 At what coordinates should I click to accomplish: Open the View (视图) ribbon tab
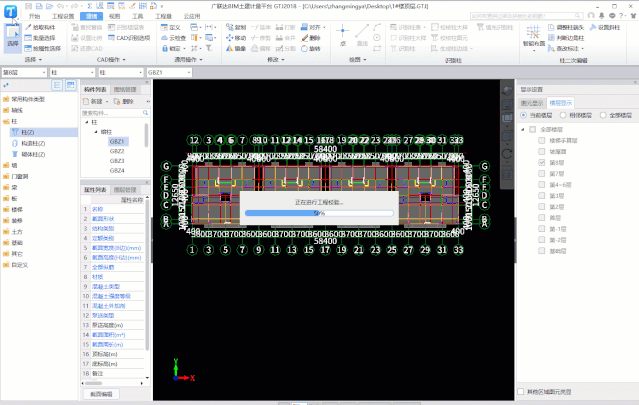click(x=116, y=17)
